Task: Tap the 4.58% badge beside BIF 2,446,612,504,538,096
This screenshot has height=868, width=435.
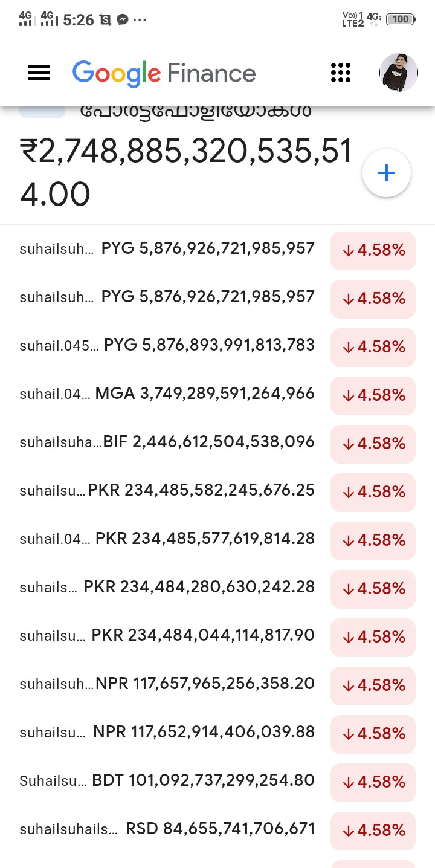Action: (x=373, y=444)
